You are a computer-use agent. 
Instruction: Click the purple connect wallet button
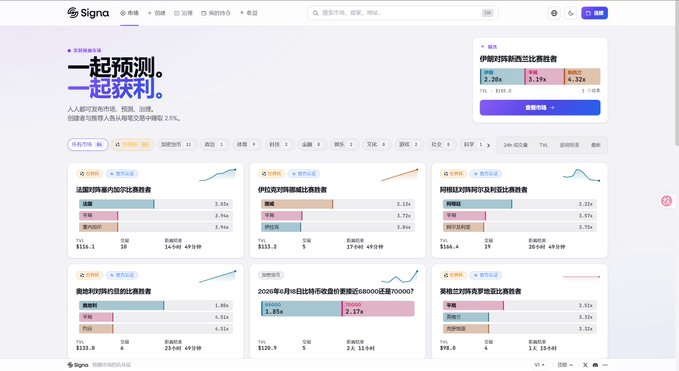pos(594,13)
